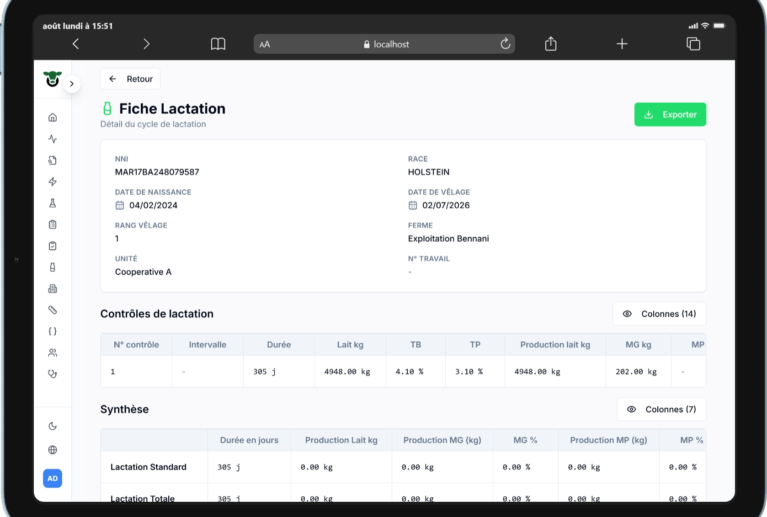Open the Safari share icon
Screen dimensions: 767x517
tap(551, 44)
